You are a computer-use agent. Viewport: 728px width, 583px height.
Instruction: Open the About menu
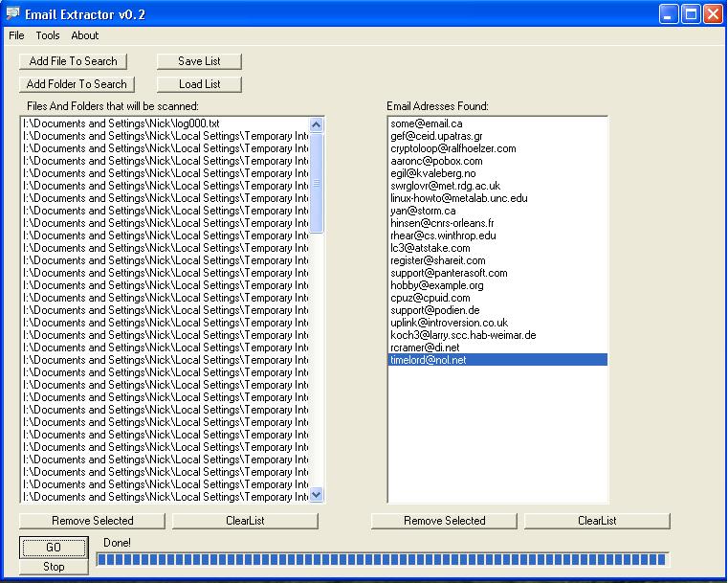(85, 35)
